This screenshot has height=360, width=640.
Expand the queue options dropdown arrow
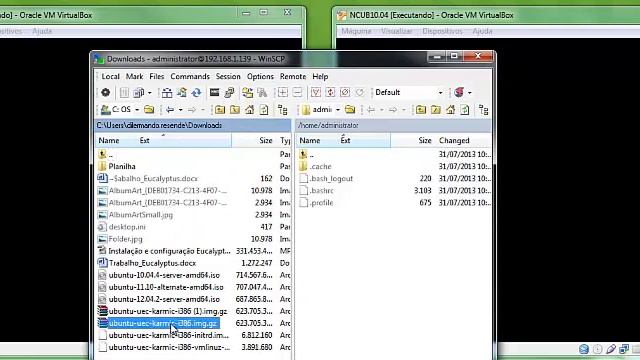click(x=149, y=93)
